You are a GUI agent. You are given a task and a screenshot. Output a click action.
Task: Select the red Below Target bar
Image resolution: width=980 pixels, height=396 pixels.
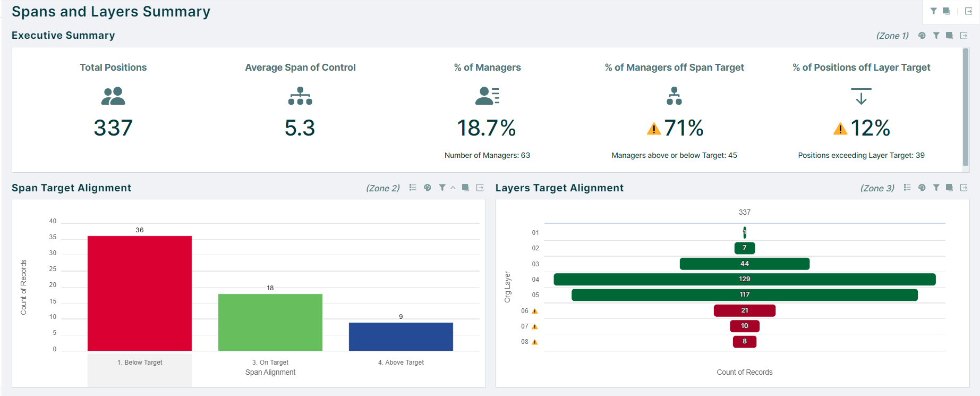coord(139,293)
